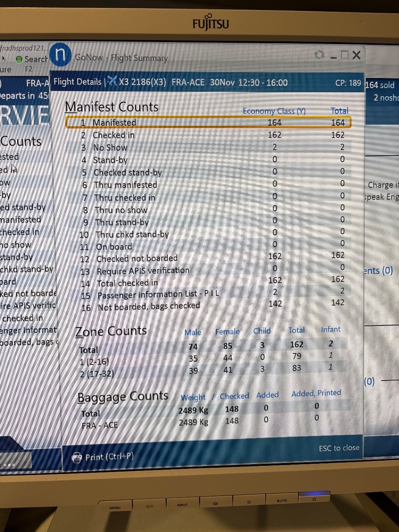Click the green Search indicator icon
The image size is (399, 532).
coord(19,59)
